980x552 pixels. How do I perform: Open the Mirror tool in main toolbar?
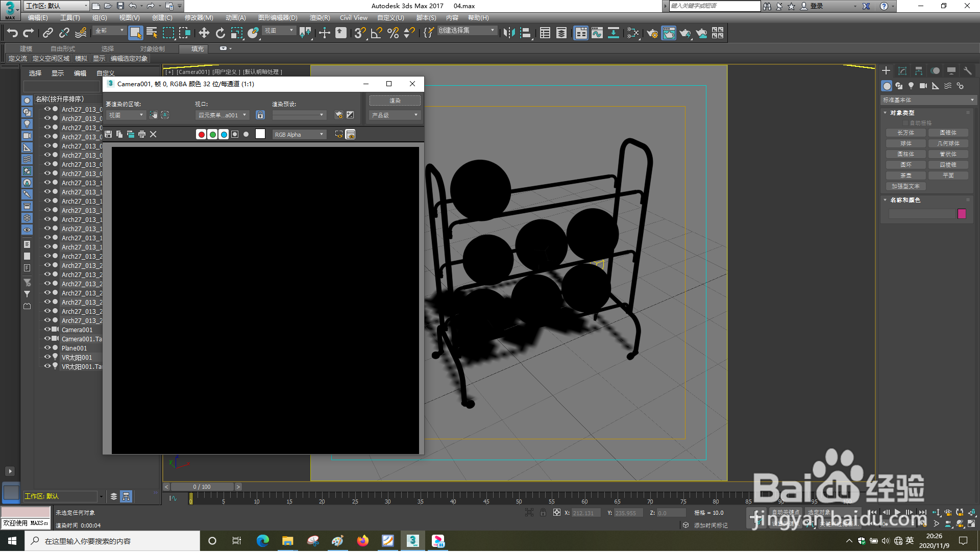pyautogui.click(x=509, y=33)
